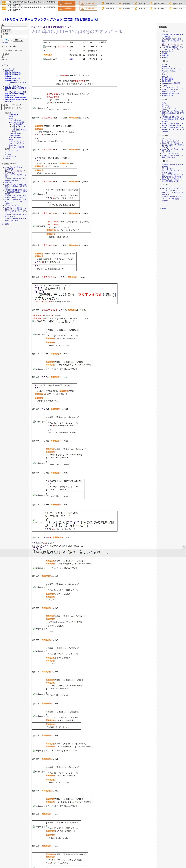Select the 'or' radio button for tag search
Viewport: 186px width, 868px height.
coord(11,39)
